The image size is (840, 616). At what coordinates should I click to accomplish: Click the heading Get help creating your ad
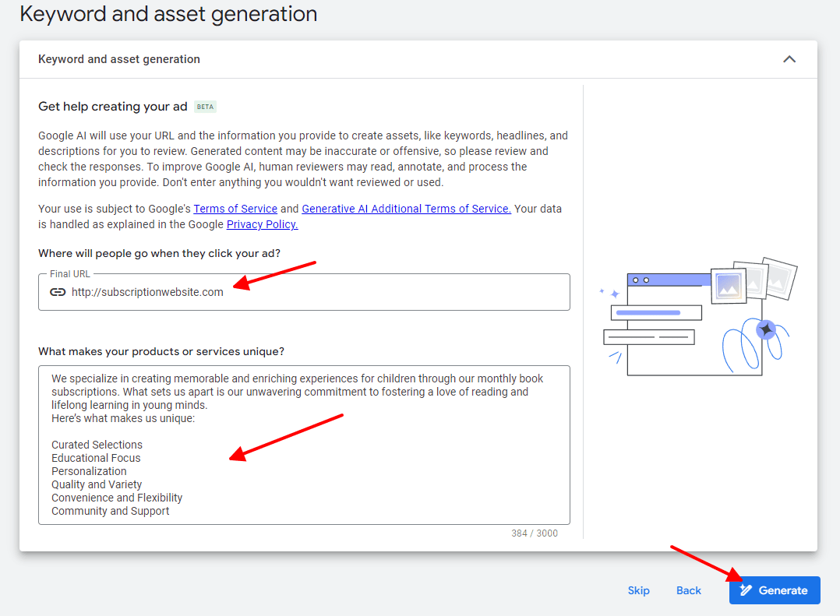coord(111,107)
